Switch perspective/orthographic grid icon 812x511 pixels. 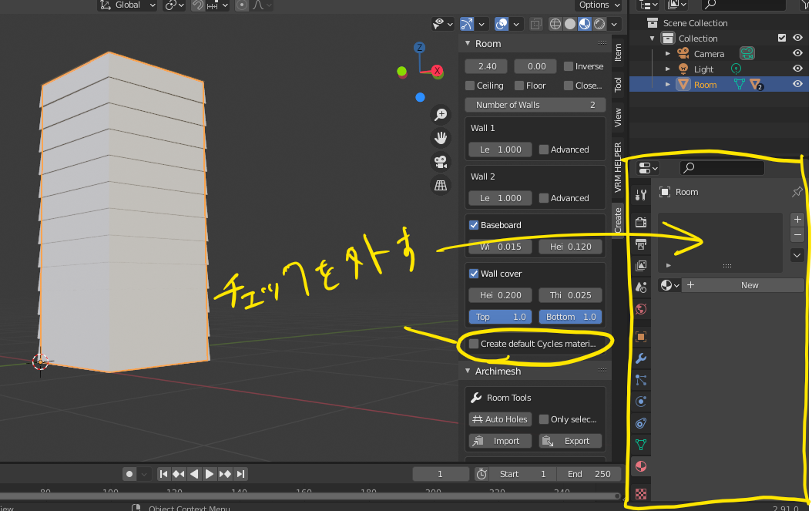(x=441, y=185)
